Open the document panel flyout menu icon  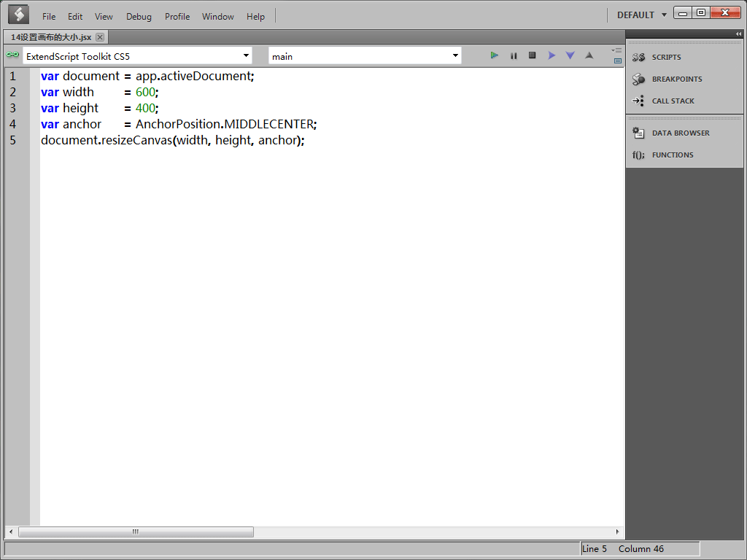click(x=617, y=50)
